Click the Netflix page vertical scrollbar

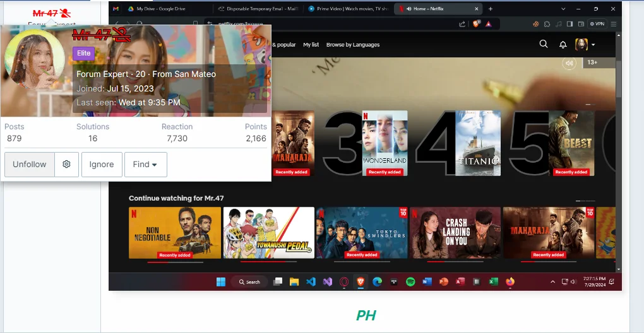pyautogui.click(x=619, y=78)
